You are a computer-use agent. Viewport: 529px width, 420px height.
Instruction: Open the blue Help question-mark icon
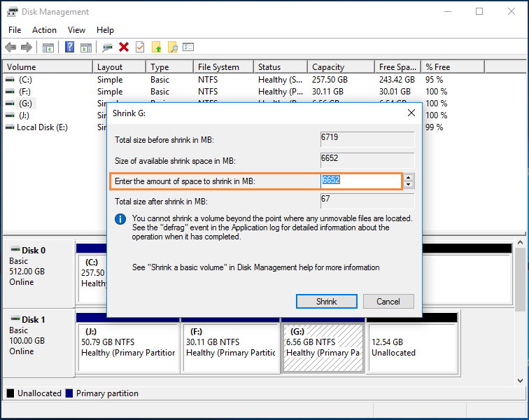[69, 47]
